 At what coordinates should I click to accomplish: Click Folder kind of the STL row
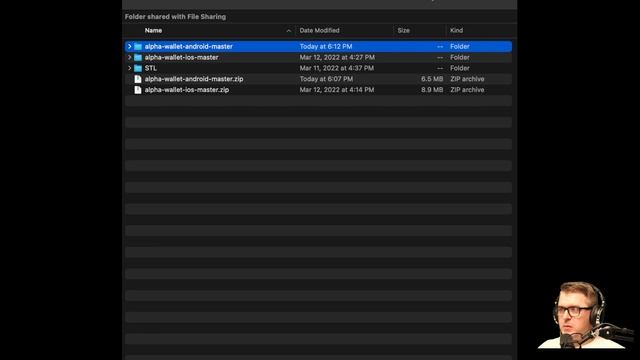[x=460, y=68]
